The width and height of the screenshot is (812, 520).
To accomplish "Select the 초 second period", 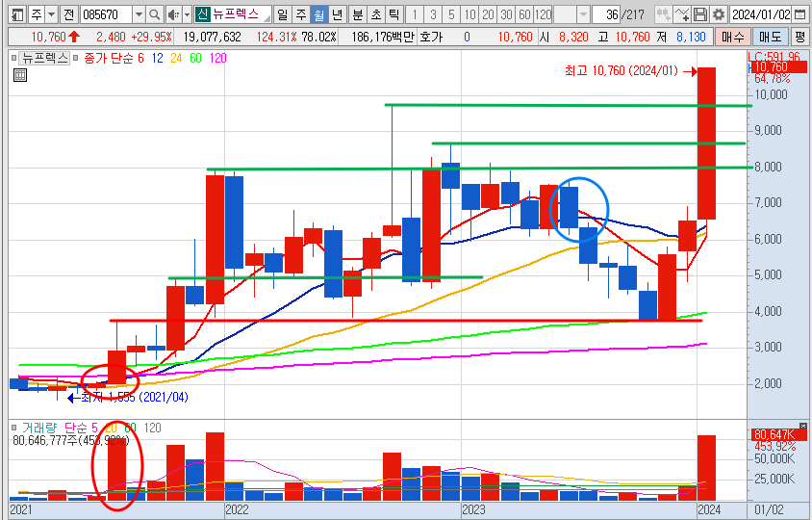I will pyautogui.click(x=376, y=14).
